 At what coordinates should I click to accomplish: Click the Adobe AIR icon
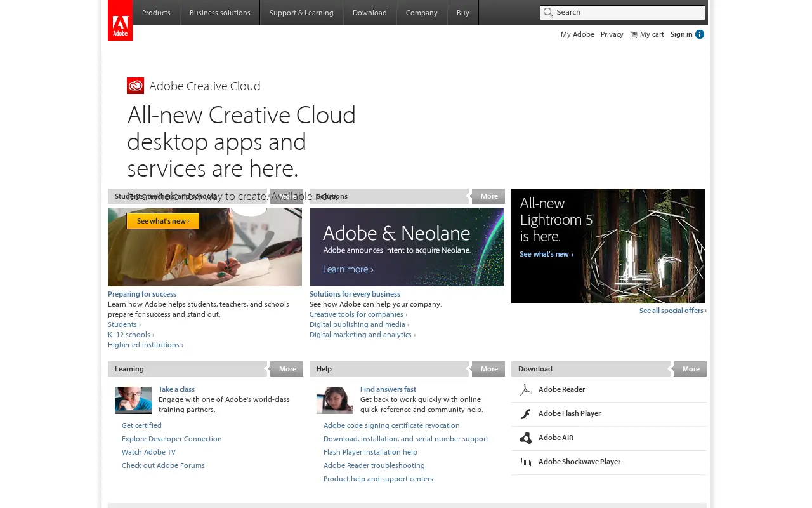click(x=525, y=438)
